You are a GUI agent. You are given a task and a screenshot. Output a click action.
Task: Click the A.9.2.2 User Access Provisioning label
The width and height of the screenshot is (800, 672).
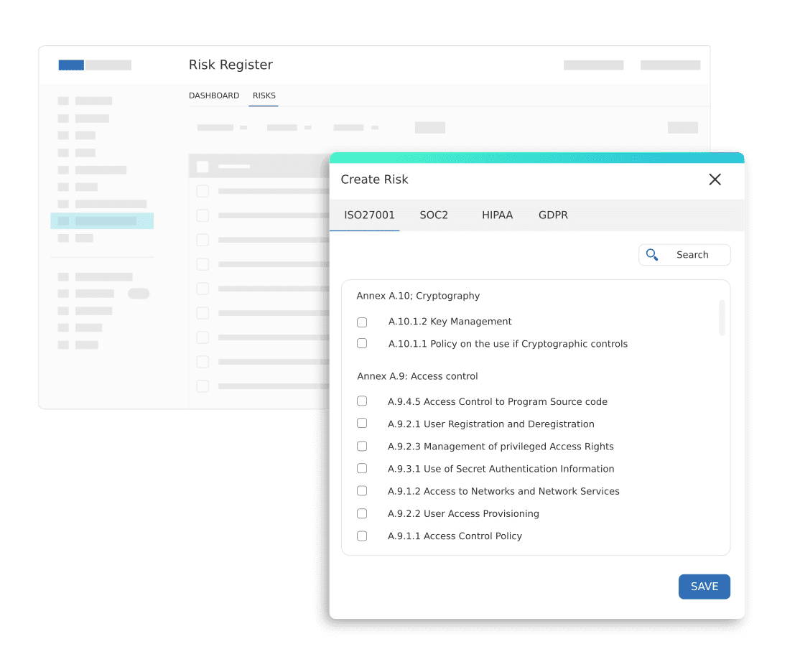pyautogui.click(x=463, y=513)
